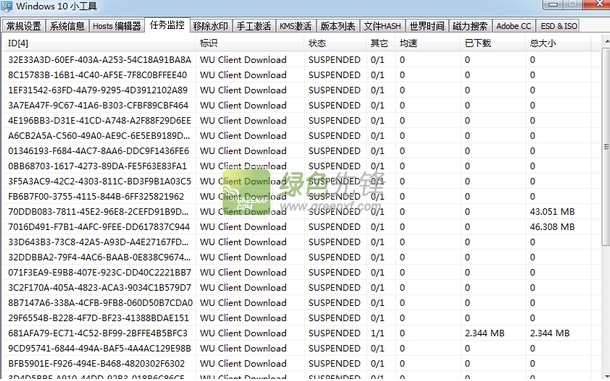Click the 0/1 value of row 1EF31542
Viewport: 610px width, 381px height.
[x=377, y=90]
